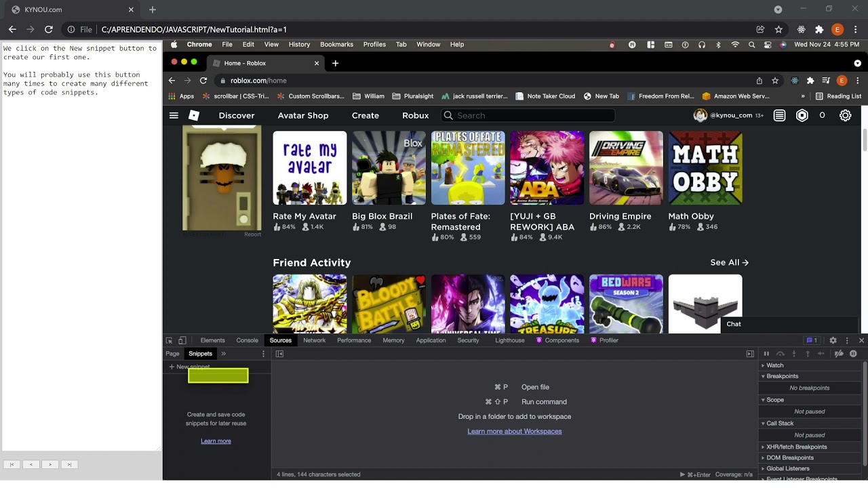Click the Roblox logo icon

point(194,115)
